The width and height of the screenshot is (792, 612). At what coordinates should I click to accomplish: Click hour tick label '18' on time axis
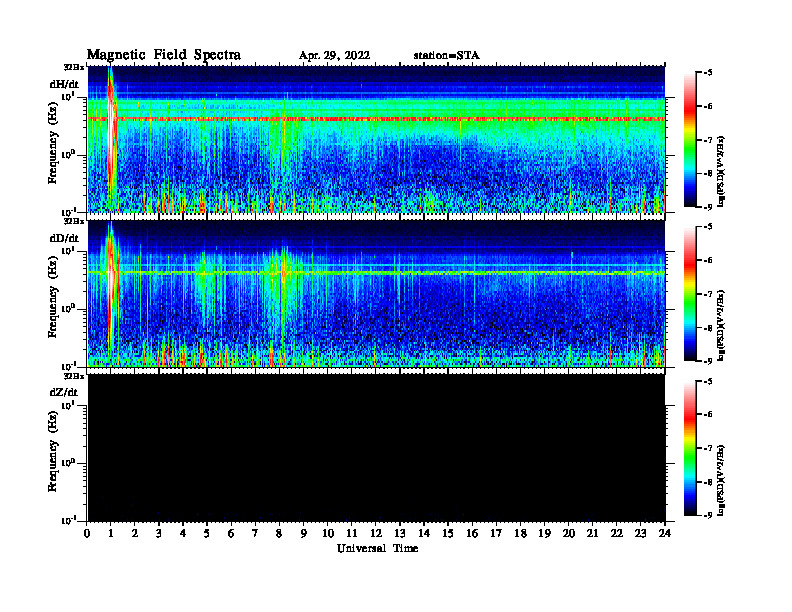point(520,534)
